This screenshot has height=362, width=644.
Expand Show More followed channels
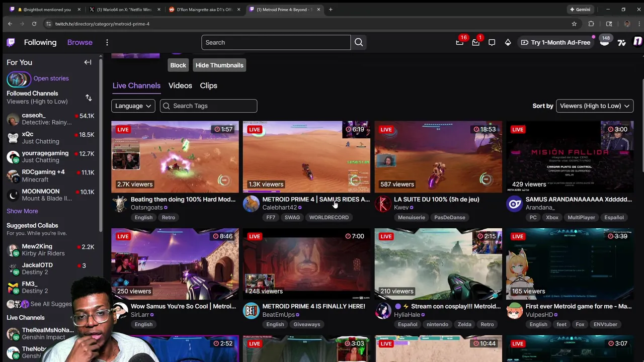(x=22, y=211)
